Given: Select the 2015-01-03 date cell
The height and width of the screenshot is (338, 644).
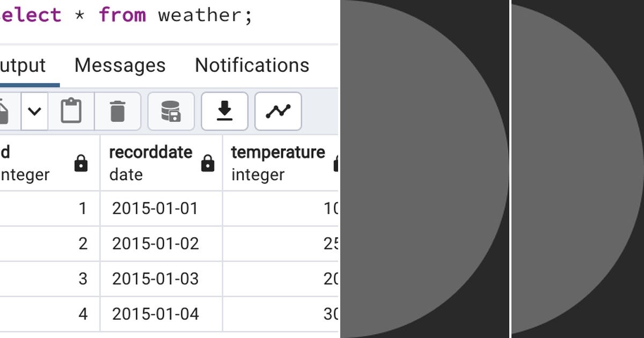Looking at the screenshot, I should click(155, 279).
